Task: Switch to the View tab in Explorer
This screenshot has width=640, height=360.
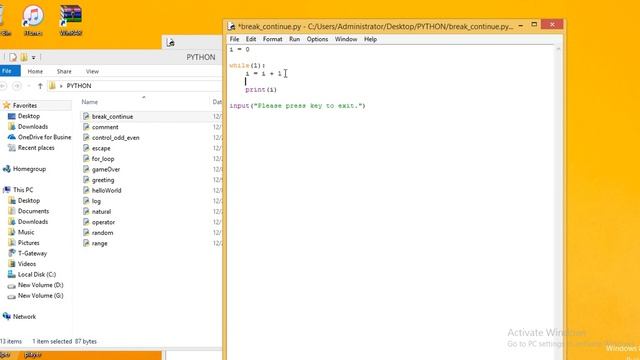Action: [x=92, y=71]
